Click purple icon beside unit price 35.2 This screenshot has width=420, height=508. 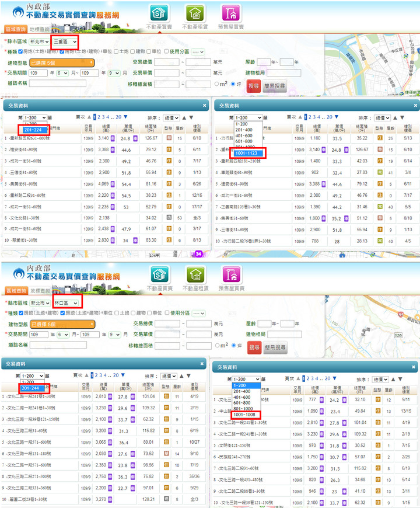(346, 218)
